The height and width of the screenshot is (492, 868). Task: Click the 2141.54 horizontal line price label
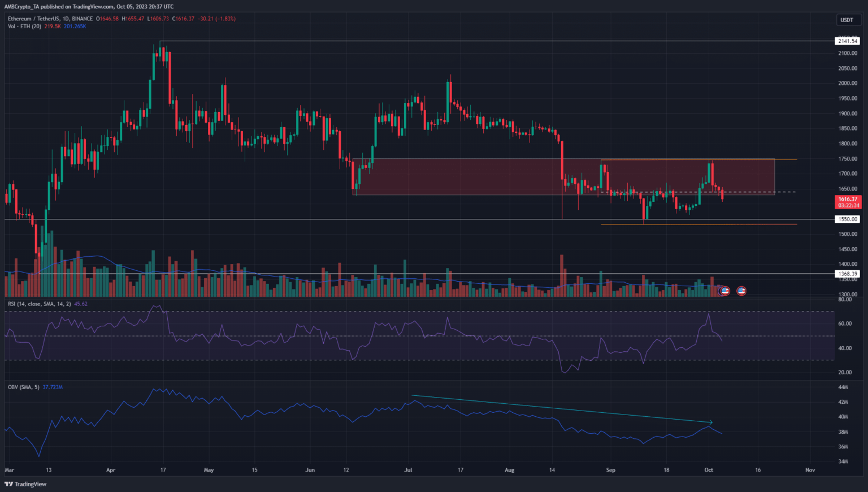point(847,41)
